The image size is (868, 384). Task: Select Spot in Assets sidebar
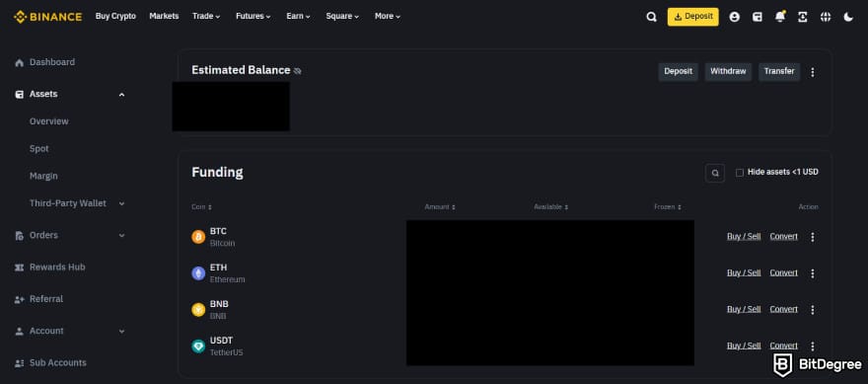(x=39, y=148)
